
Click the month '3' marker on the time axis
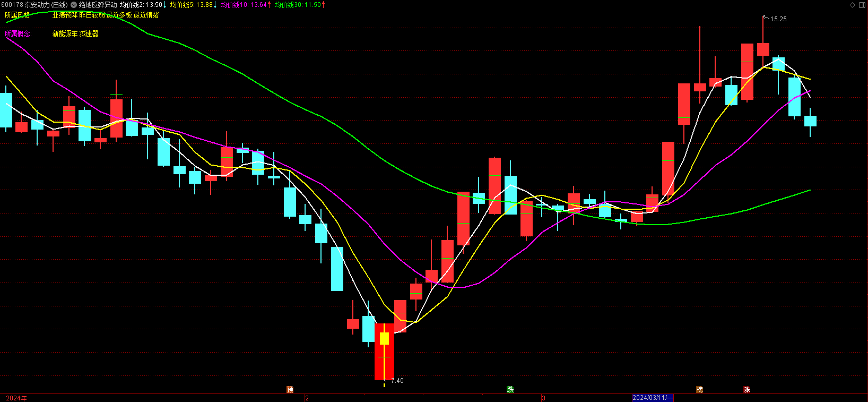(544, 398)
